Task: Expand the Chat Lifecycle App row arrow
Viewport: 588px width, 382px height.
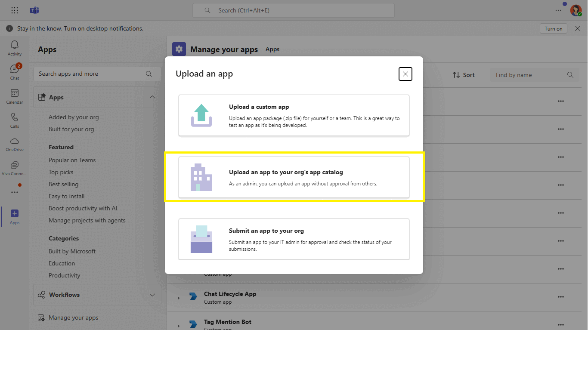Action: 179,298
